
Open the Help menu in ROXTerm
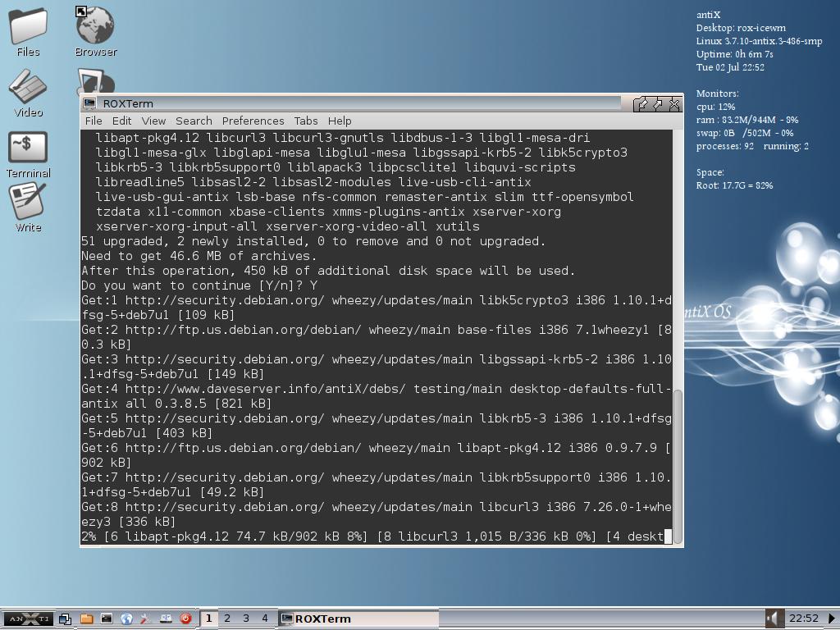click(340, 121)
